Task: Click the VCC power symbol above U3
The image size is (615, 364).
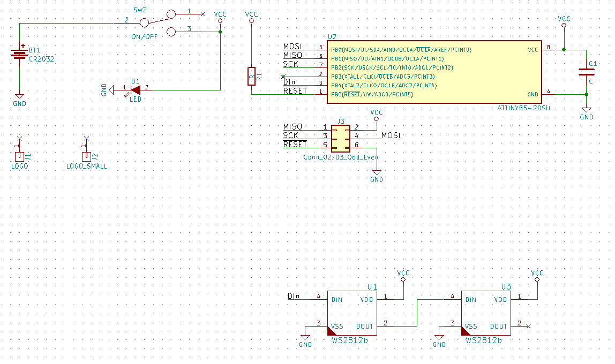Action: [537, 276]
